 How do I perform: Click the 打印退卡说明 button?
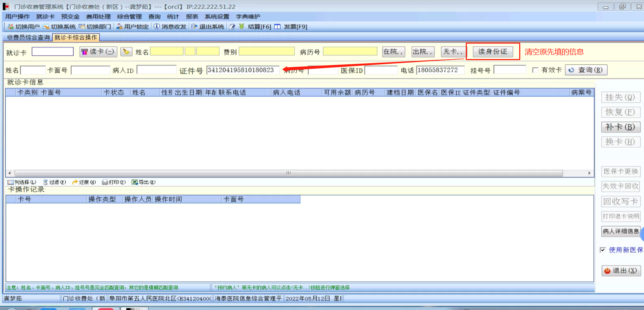pyautogui.click(x=621, y=216)
